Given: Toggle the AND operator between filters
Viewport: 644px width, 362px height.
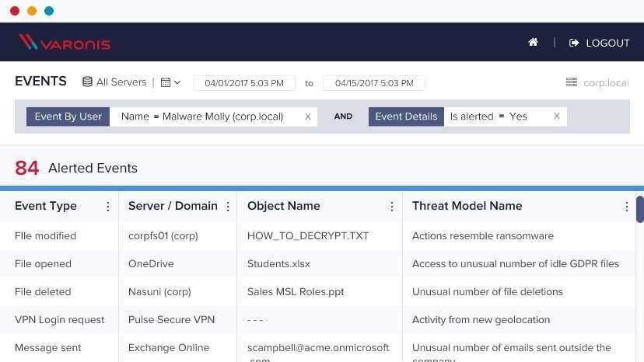Looking at the screenshot, I should tap(343, 117).
